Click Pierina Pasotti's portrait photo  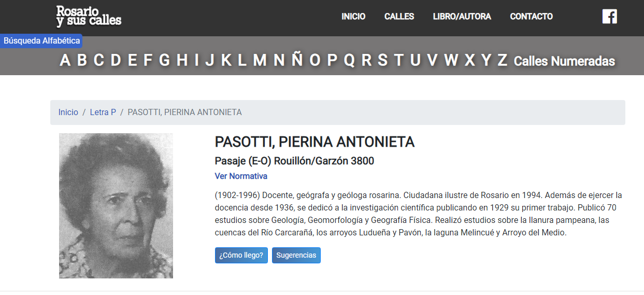click(116, 206)
